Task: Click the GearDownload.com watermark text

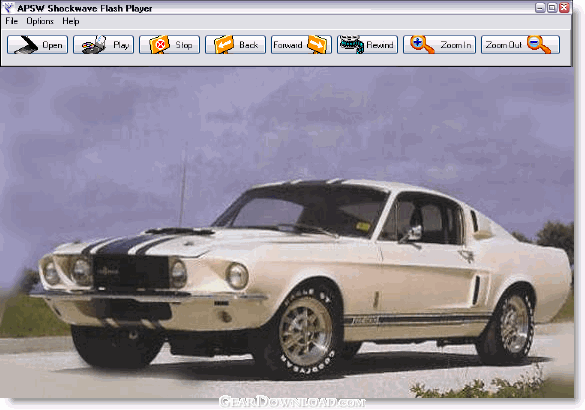Action: 292,402
